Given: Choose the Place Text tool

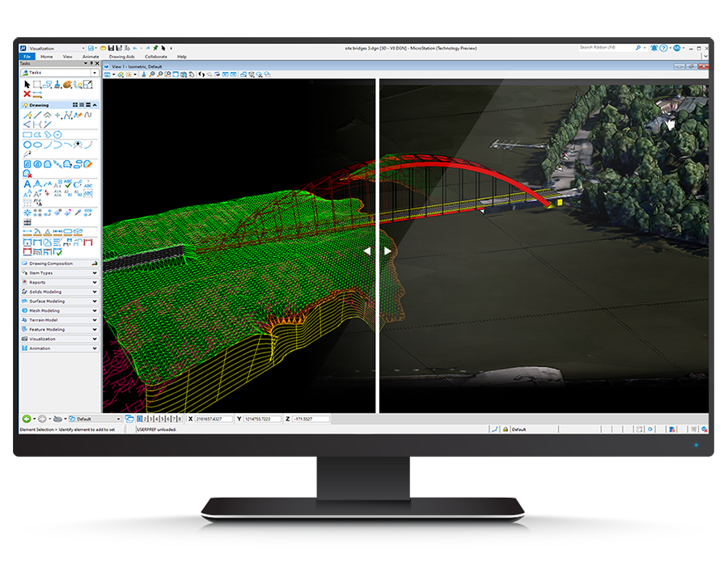Looking at the screenshot, I should (27, 184).
